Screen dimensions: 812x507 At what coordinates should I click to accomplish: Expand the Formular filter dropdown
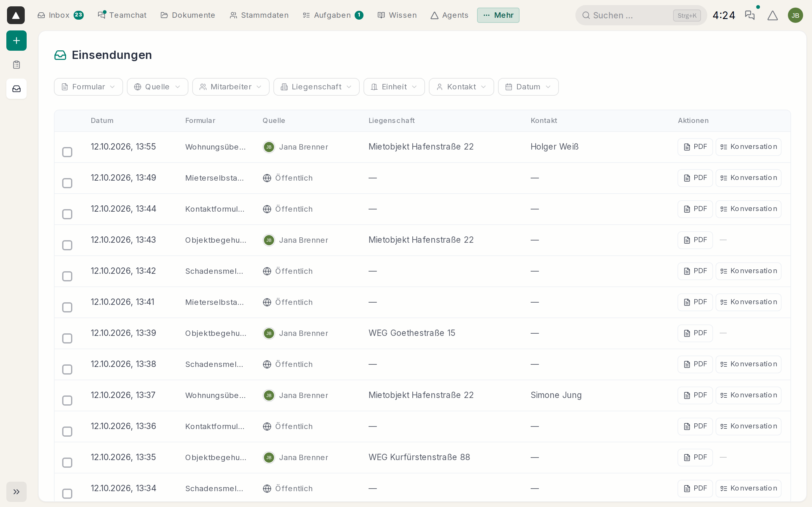88,87
